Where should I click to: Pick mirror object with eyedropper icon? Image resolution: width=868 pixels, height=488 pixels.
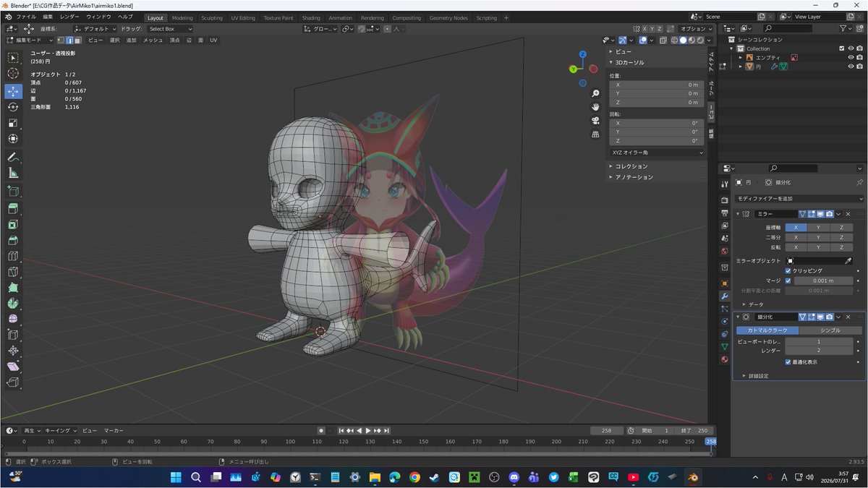[x=848, y=260]
